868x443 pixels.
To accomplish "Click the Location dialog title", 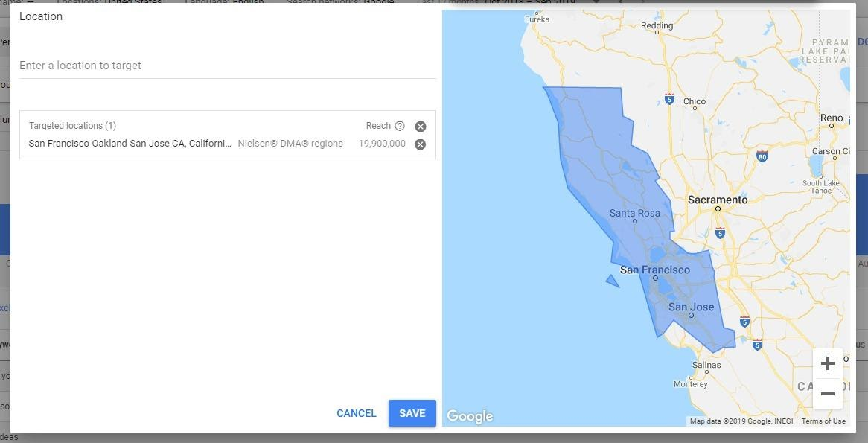I will pos(41,16).
